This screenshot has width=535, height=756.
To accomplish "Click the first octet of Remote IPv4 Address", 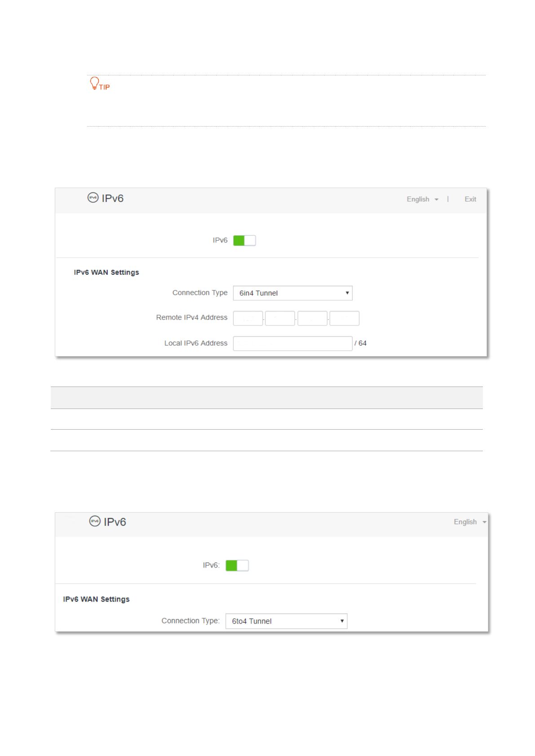I will [248, 318].
